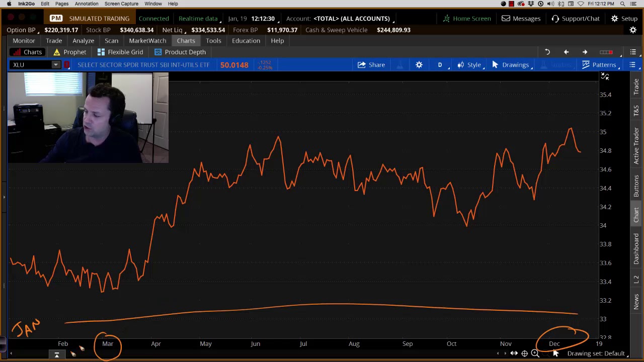Collapse chart with shrink arrows icon
The image size is (644, 362).
[605, 77]
